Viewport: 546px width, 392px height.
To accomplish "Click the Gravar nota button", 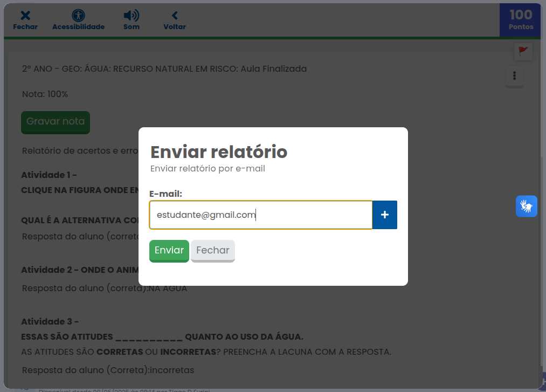I will point(56,122).
